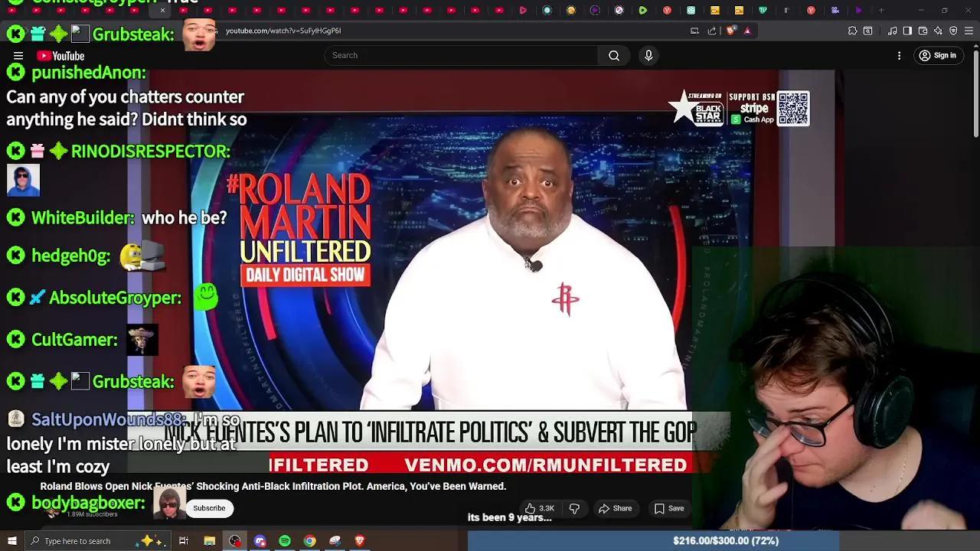Screen dimensions: 980x551
Task: Open Brave Rewards triangle icon
Action: tap(747, 31)
